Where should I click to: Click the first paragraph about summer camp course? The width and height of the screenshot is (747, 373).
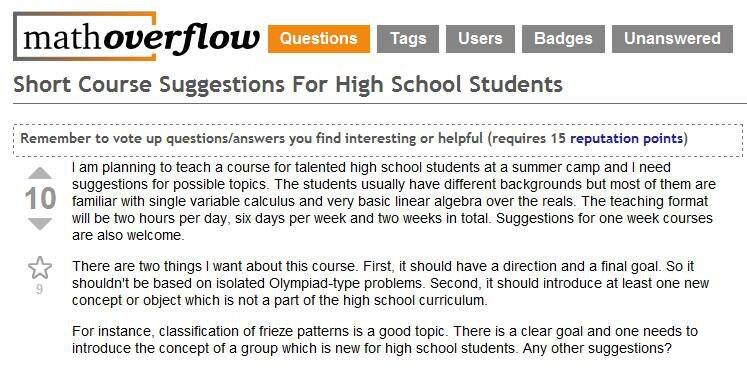(x=394, y=202)
